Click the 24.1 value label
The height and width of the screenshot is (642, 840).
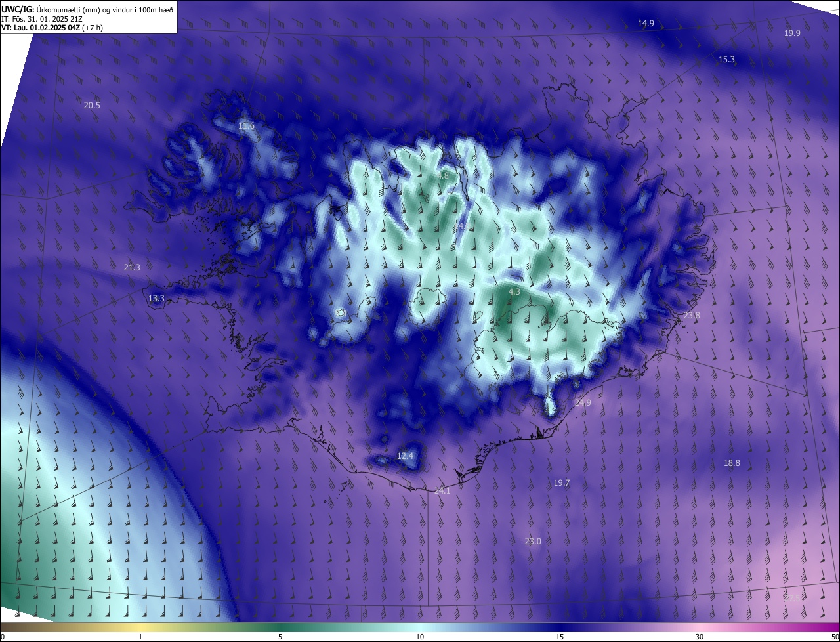click(x=442, y=491)
